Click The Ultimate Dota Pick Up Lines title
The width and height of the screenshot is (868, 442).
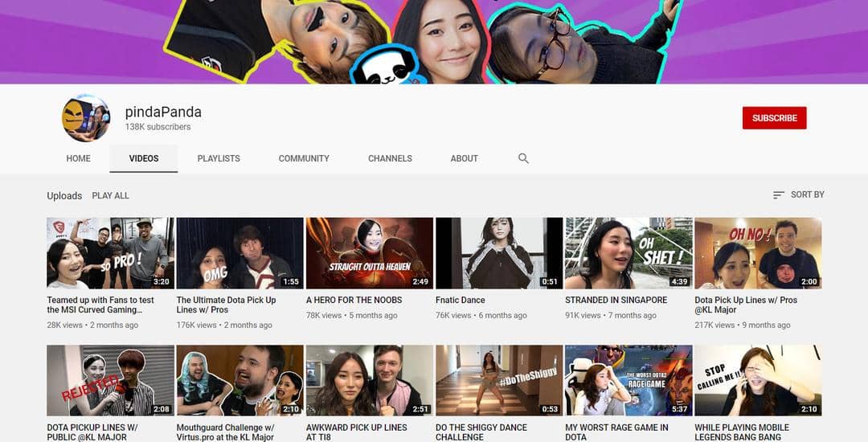pyautogui.click(x=226, y=305)
